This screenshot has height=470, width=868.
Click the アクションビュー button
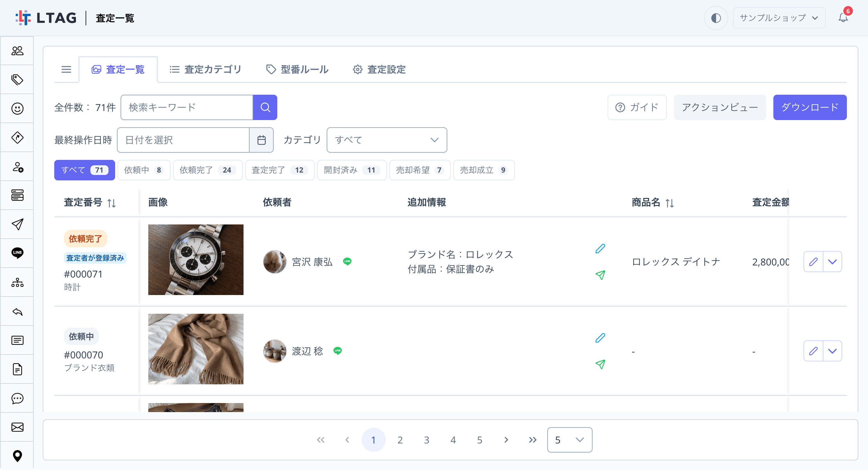pyautogui.click(x=720, y=107)
